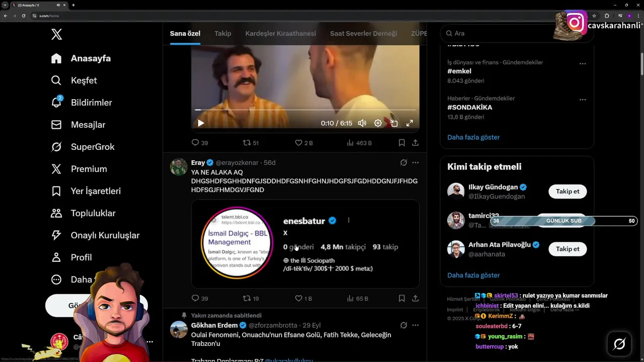
Task: Click Grok icon on Eray's post
Action: coord(404,163)
